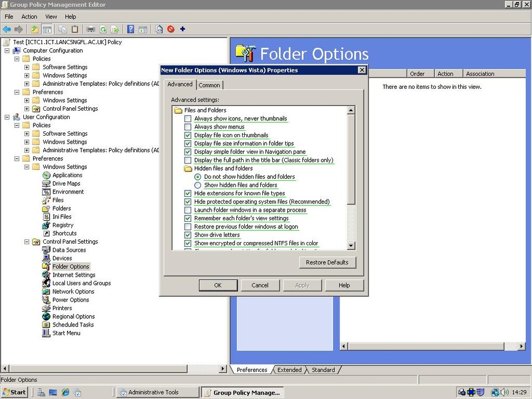Uncheck Show drive letters checkbox
Viewport: 532px width, 399px height.
tap(188, 235)
